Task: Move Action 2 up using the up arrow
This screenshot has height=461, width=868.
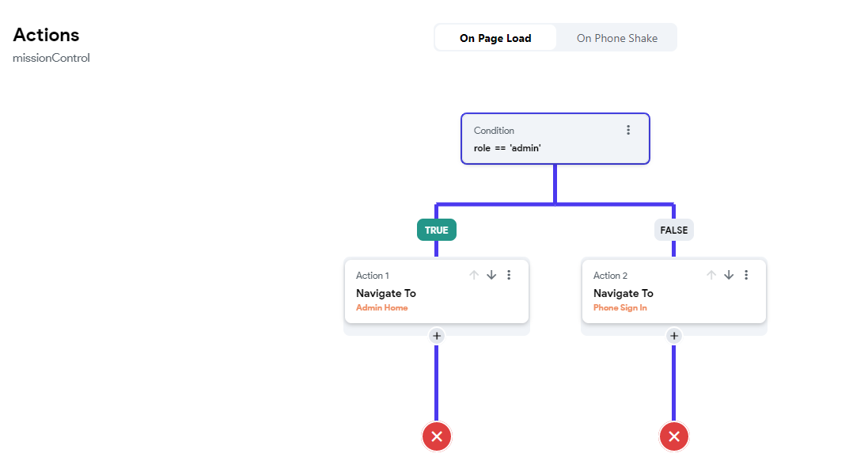Action: point(711,275)
